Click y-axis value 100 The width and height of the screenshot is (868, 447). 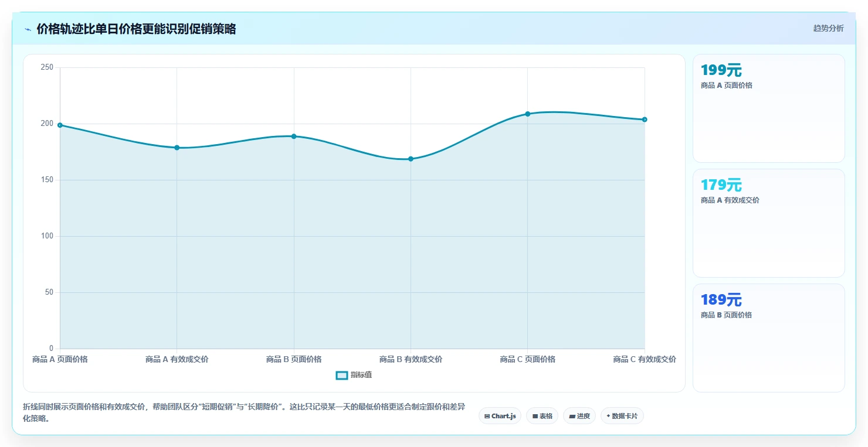click(47, 236)
